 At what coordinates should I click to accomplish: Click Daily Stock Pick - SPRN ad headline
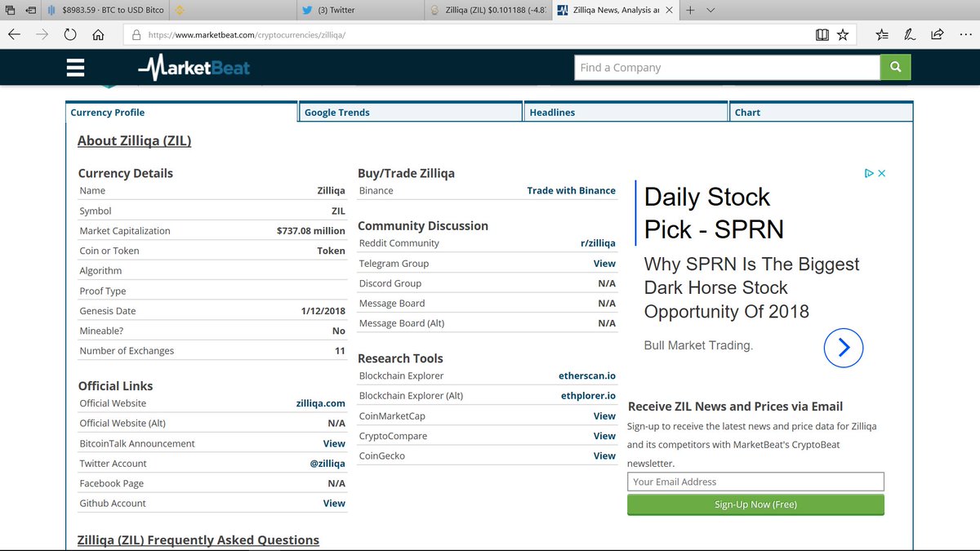(x=714, y=212)
